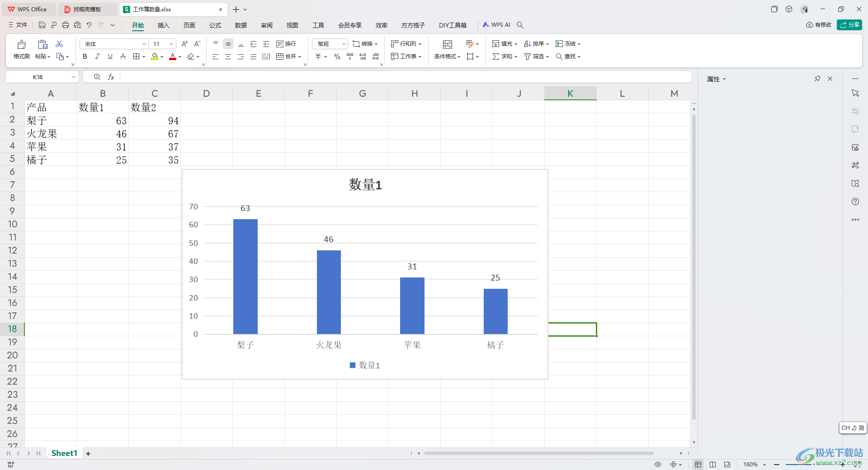Open the eye protection mode icon
This screenshot has width=868, height=470.
pos(658,465)
